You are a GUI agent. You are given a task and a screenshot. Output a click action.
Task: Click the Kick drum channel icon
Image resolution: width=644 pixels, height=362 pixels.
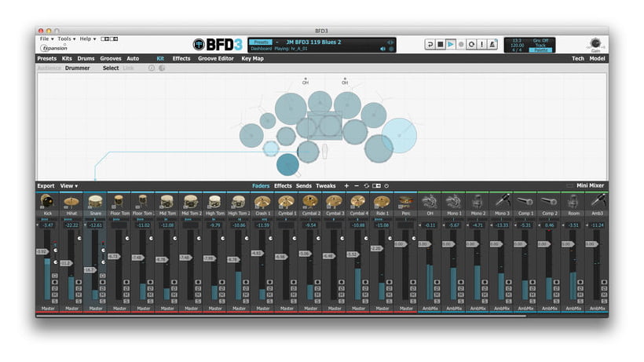(48, 202)
